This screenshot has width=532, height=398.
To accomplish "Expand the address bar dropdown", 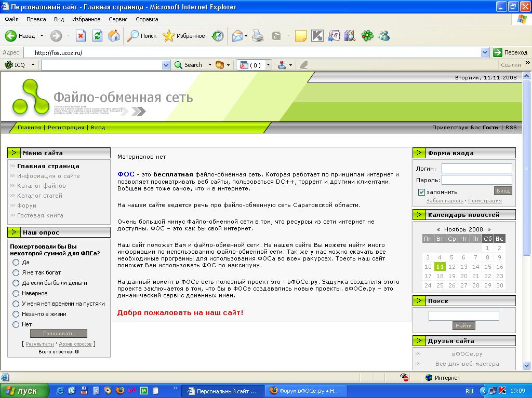I will (x=485, y=52).
